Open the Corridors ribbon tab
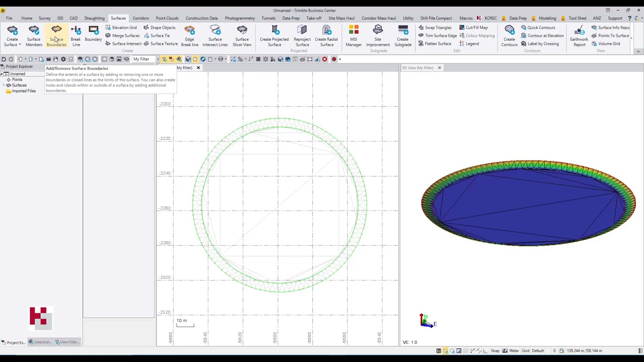Image resolution: width=644 pixels, height=362 pixels. 141,18
